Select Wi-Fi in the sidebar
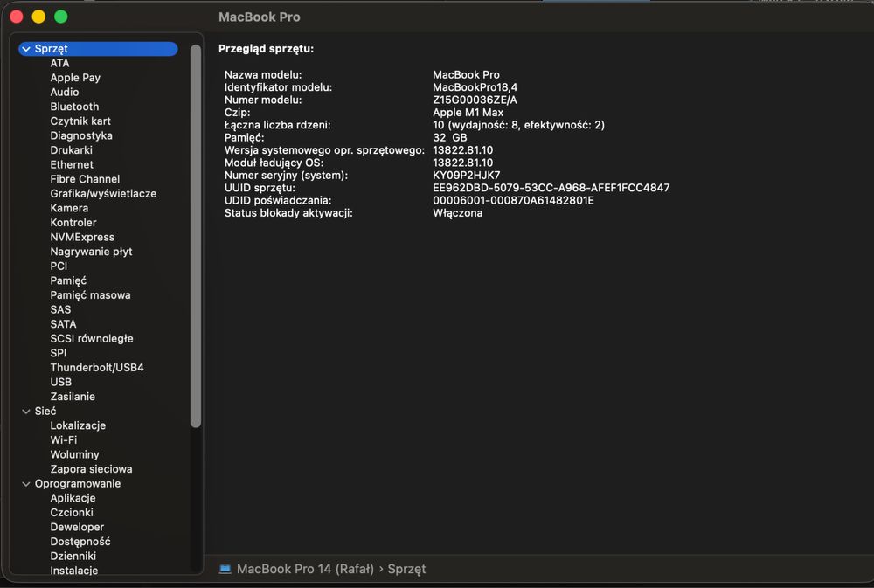Image resolution: width=874 pixels, height=588 pixels. (64, 439)
